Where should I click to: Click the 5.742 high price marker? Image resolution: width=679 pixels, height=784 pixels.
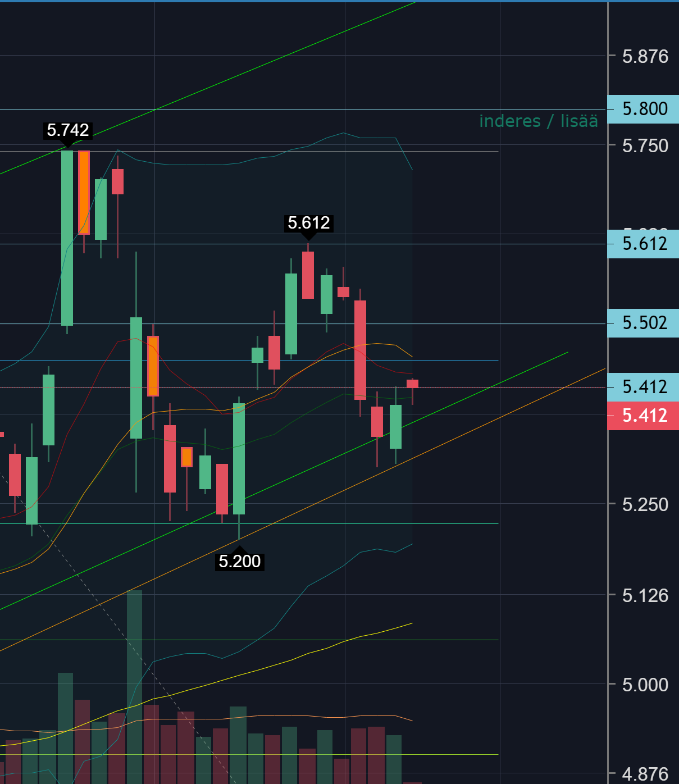pyautogui.click(x=68, y=130)
